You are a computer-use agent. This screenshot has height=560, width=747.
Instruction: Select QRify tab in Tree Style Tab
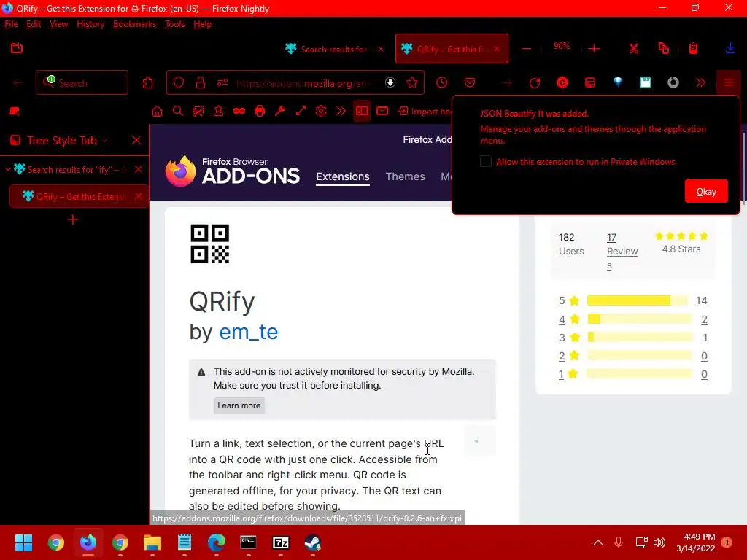tap(79, 197)
